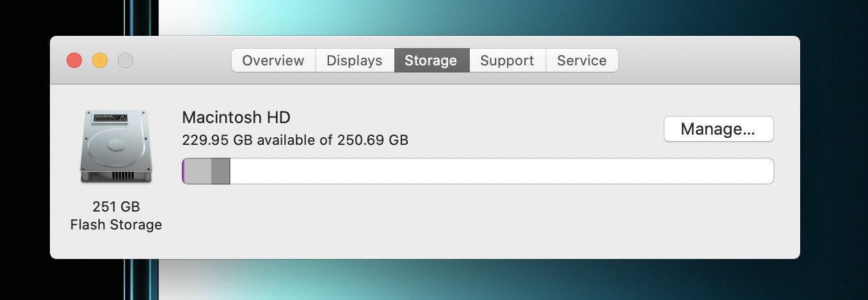Open the Service tab
Viewport: 868px width, 300px height.
click(x=582, y=60)
